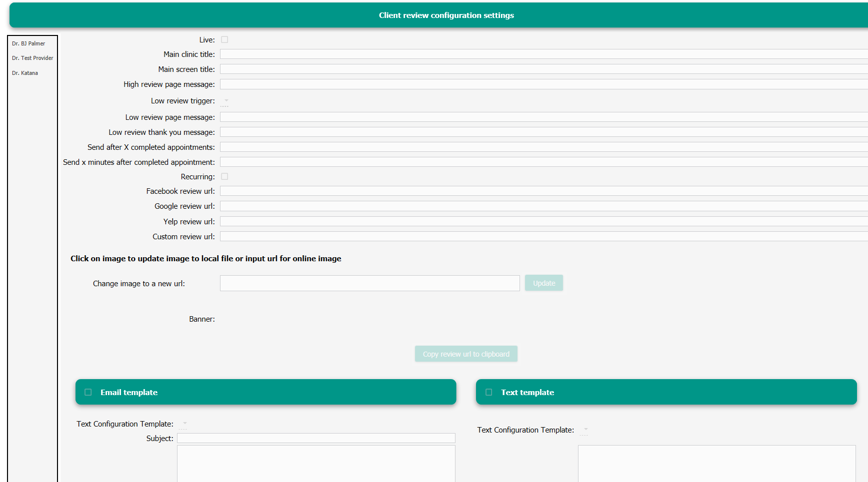Viewport: 868px width, 482px height.
Task: Click Client review configuration settings title
Action: (x=446, y=15)
